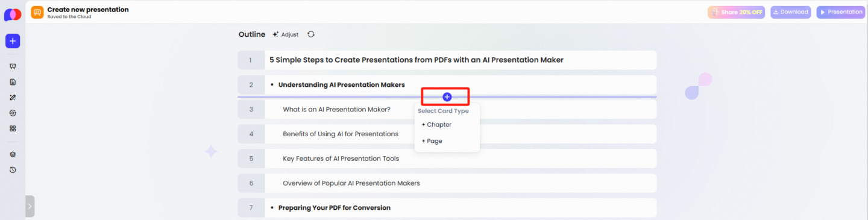Image resolution: width=868 pixels, height=220 pixels.
Task: Open the target circle icon in sidebar
Action: [x=13, y=113]
